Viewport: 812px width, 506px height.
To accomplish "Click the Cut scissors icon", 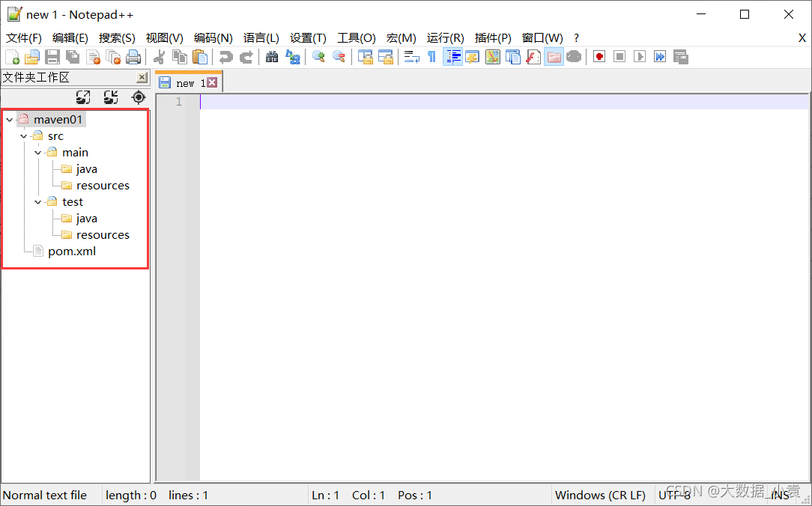I will pos(160,57).
